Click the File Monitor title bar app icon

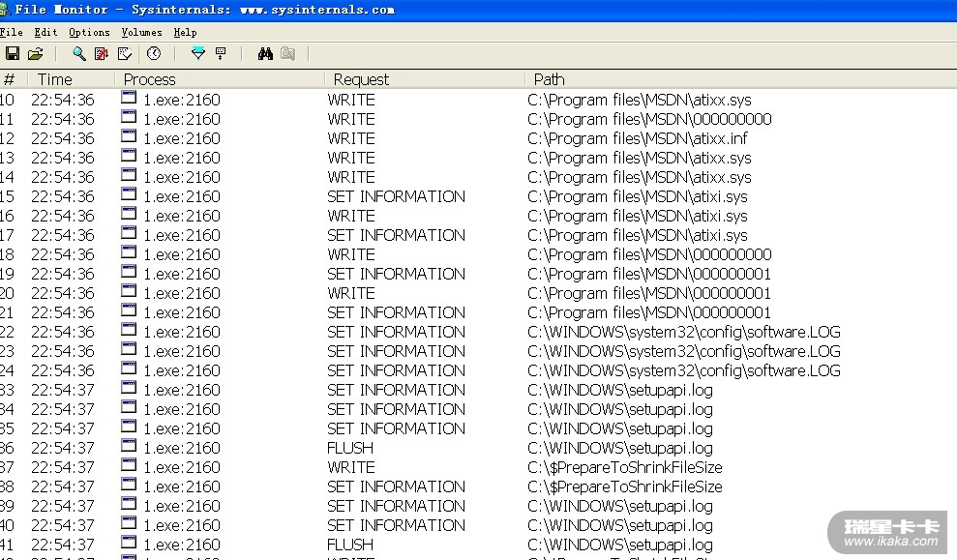point(5,9)
